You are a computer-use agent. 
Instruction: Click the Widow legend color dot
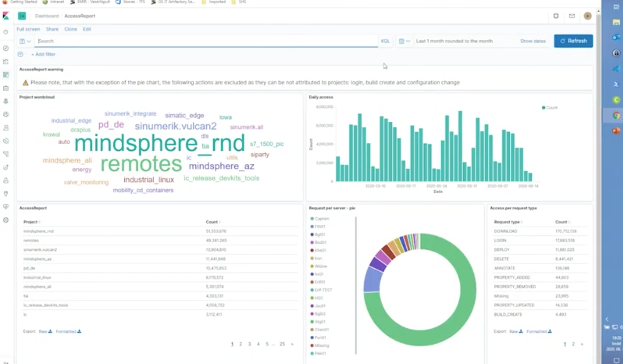coord(312,266)
